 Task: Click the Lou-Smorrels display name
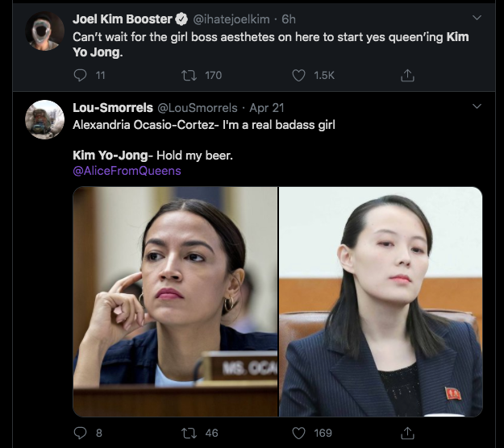tap(111, 107)
